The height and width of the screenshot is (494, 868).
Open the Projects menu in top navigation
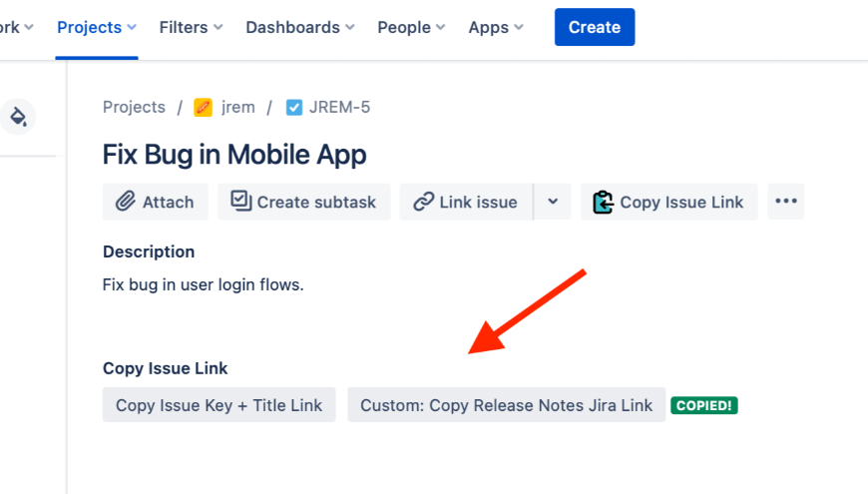96,27
